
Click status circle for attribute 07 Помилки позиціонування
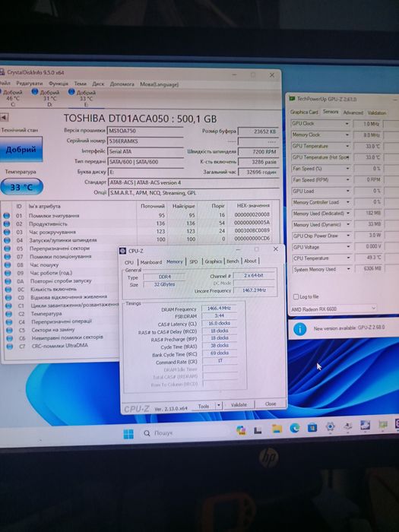[7, 257]
